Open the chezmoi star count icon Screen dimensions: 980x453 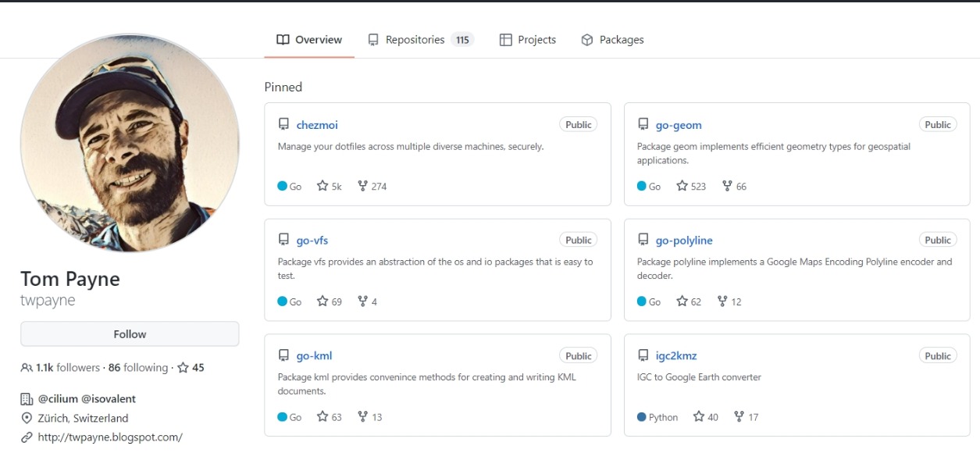(323, 186)
